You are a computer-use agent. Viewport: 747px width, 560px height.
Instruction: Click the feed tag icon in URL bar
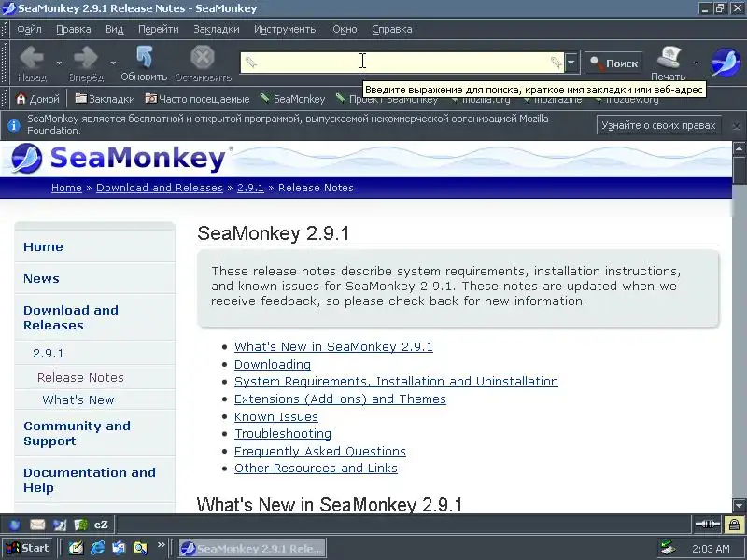click(556, 63)
